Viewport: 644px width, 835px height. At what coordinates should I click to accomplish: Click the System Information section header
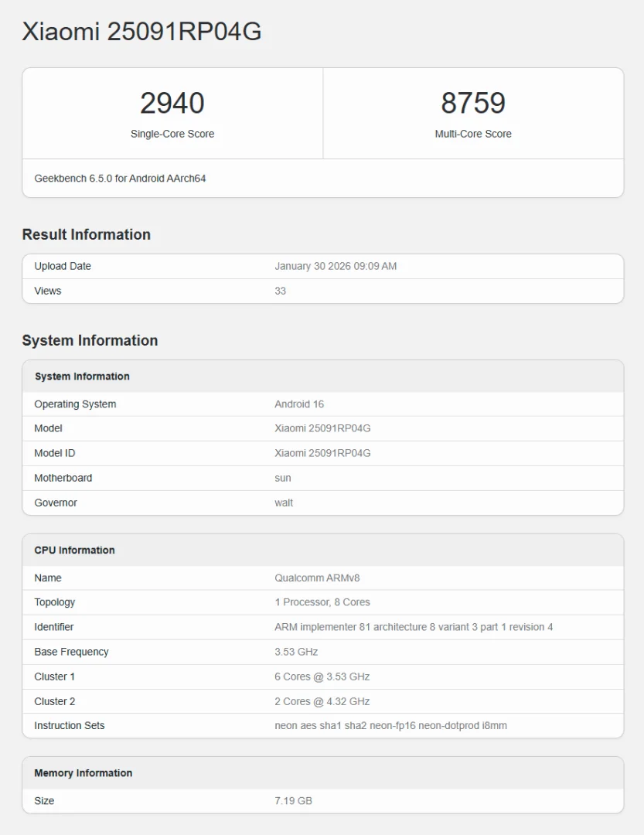(88, 340)
